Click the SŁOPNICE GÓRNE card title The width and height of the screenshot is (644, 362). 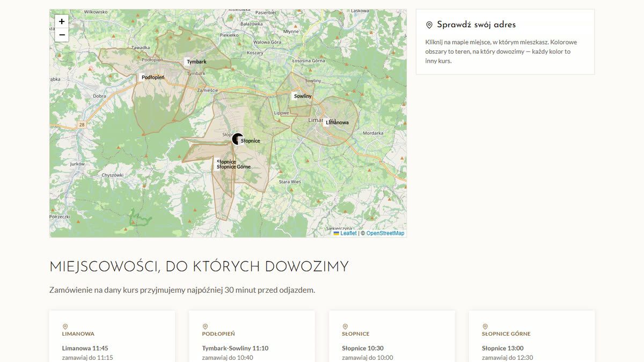tap(506, 334)
